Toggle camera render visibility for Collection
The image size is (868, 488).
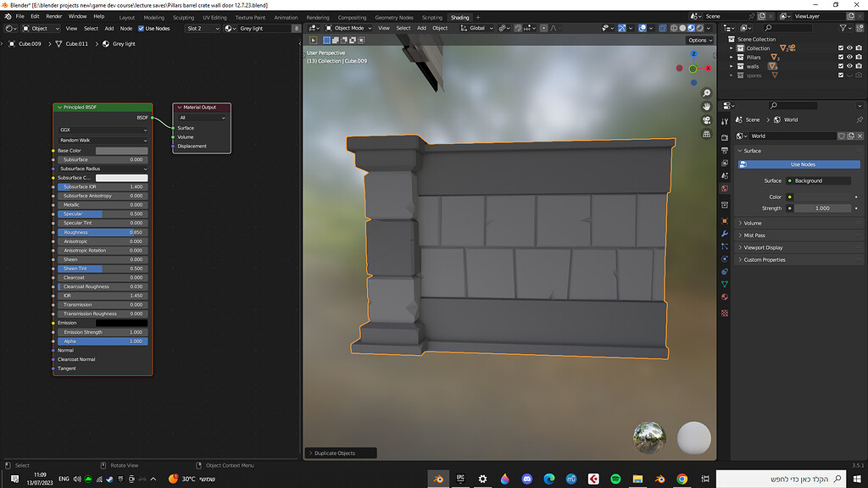click(x=859, y=48)
